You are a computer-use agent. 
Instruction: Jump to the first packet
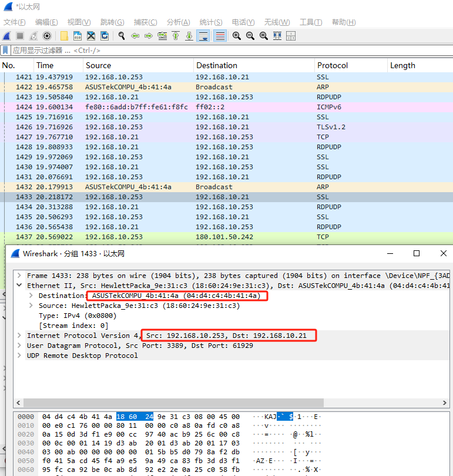tap(176, 36)
